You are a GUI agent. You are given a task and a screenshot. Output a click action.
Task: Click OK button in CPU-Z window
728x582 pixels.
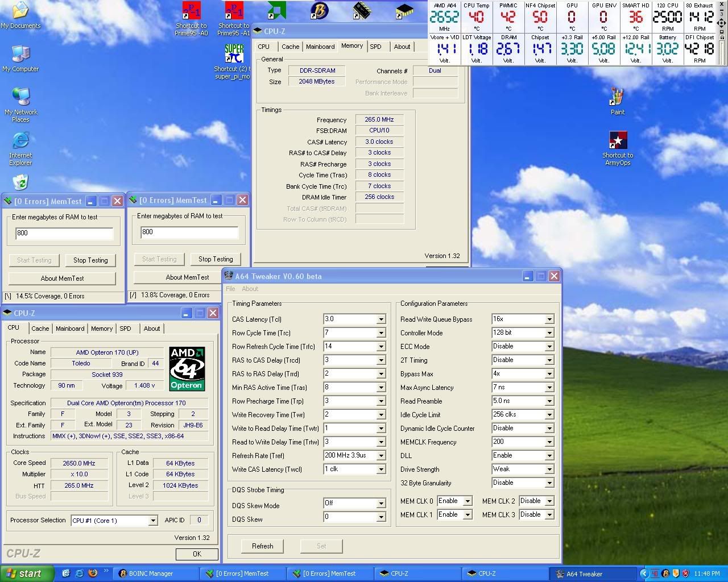point(197,554)
